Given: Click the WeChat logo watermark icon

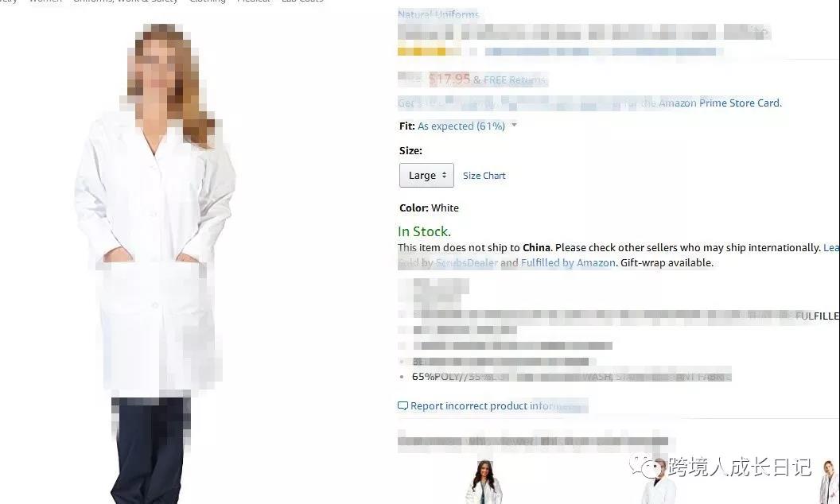Looking at the screenshot, I should (646, 466).
